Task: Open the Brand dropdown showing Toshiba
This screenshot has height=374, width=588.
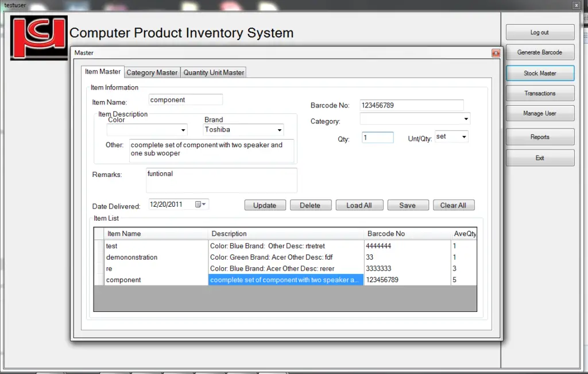Action: [x=280, y=130]
